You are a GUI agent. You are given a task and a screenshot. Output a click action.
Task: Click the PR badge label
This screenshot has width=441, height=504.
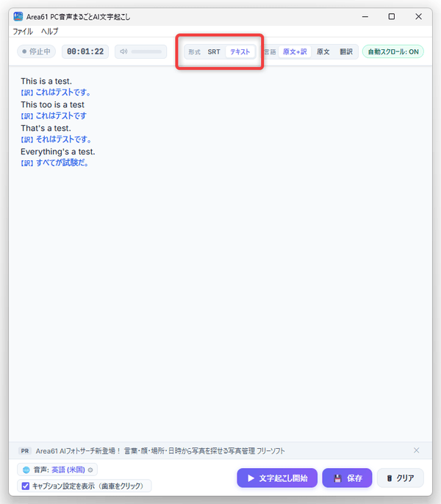(x=25, y=451)
